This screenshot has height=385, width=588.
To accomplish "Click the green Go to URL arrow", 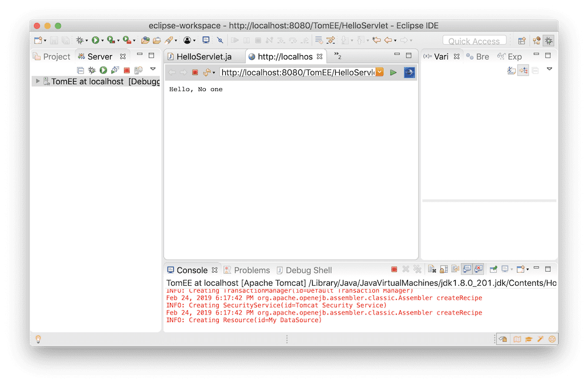I will pos(393,72).
